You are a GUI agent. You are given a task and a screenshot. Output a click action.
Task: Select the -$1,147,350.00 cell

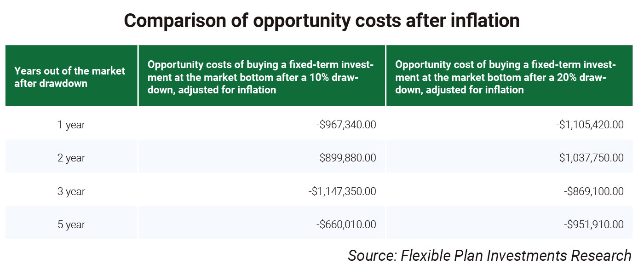coord(342,191)
